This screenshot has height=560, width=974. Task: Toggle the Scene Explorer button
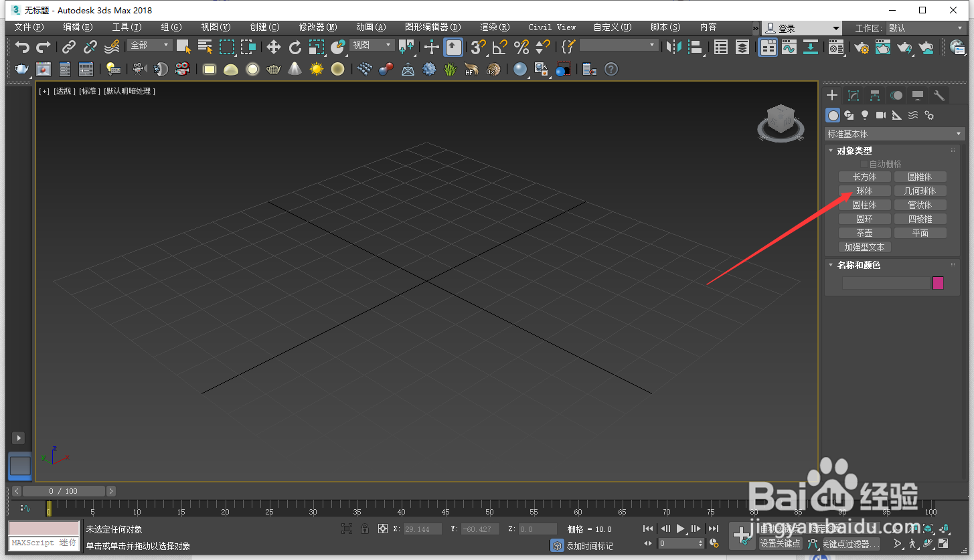click(720, 47)
